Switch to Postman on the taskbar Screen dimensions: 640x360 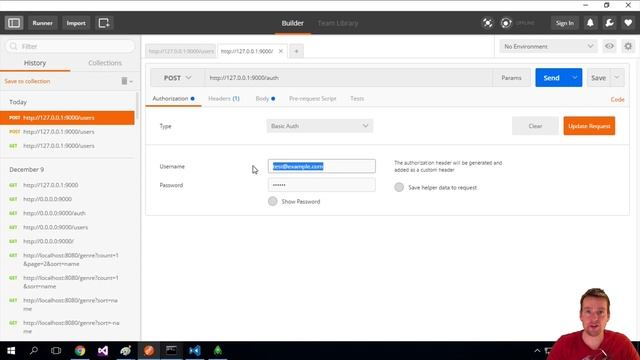pyautogui.click(x=149, y=351)
